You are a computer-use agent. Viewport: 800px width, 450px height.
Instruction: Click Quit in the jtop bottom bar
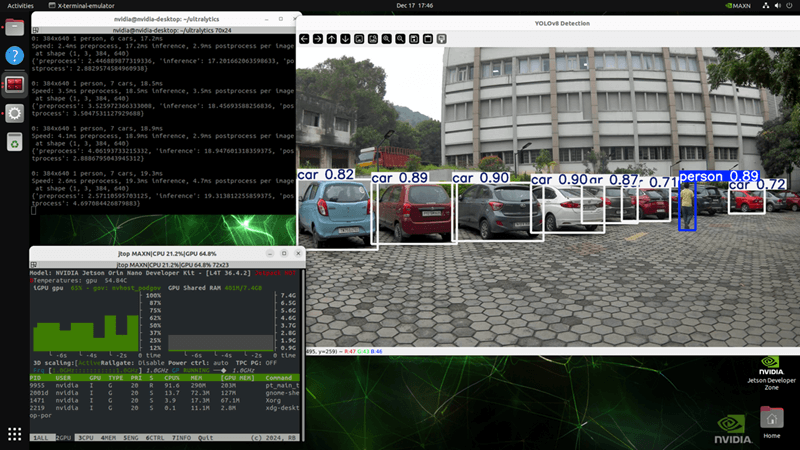coord(204,438)
